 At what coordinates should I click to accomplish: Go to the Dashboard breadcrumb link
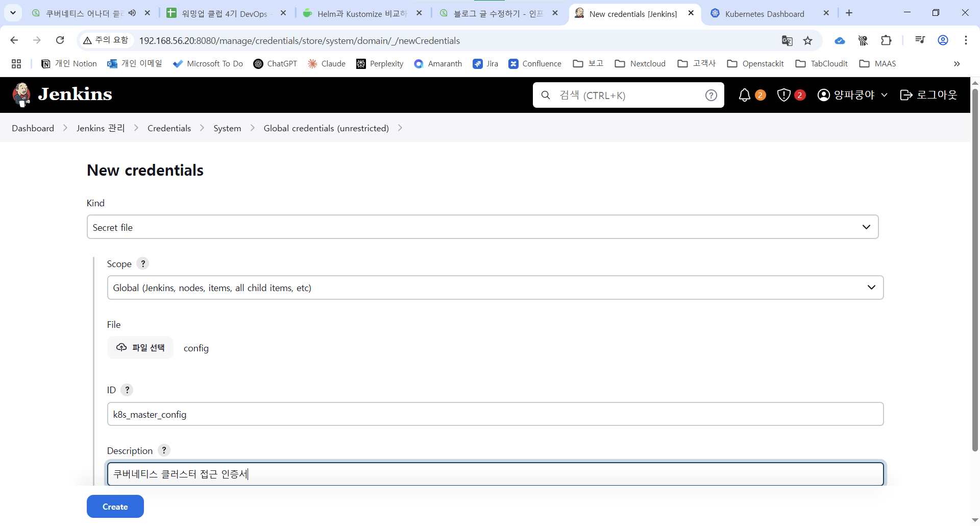coord(33,128)
